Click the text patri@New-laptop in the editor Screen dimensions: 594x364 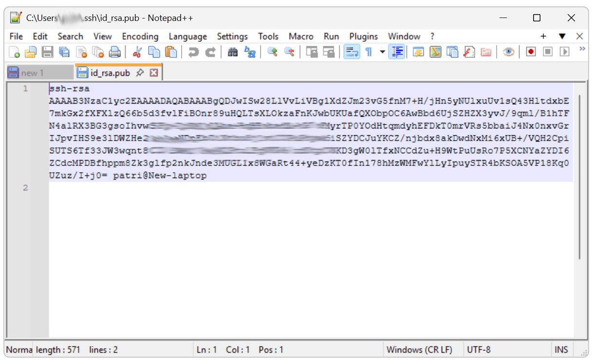pyautogui.click(x=160, y=176)
